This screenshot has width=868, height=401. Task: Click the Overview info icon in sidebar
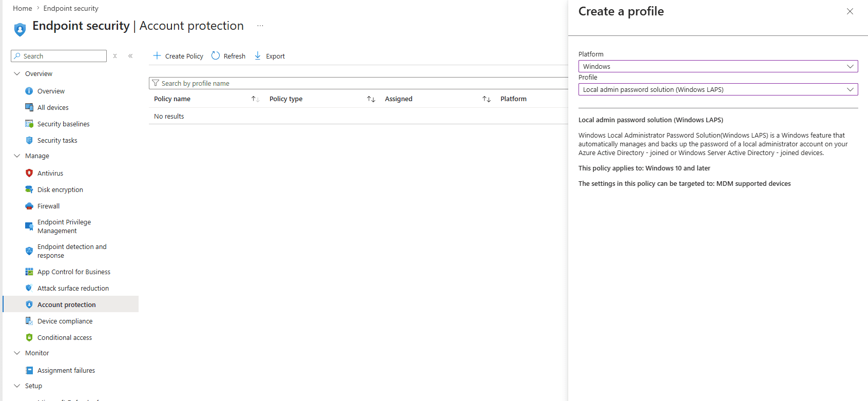point(29,91)
